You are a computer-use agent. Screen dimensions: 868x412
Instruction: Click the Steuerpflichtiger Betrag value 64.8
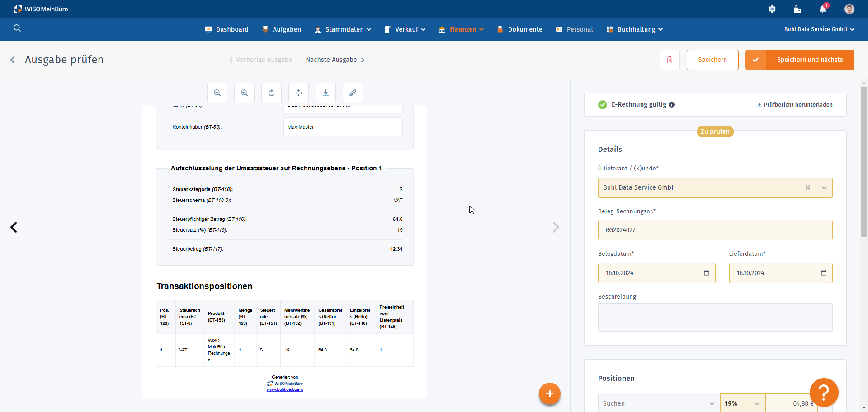click(x=397, y=219)
